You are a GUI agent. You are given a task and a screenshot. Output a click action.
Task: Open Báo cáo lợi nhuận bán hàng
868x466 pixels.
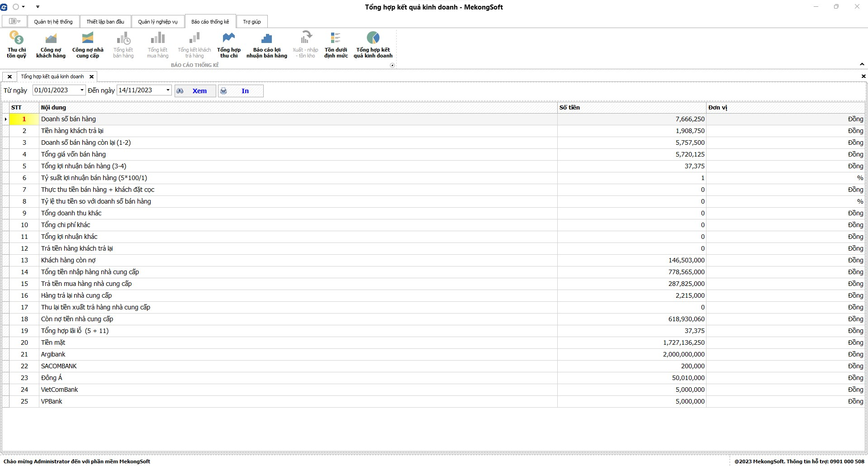(x=267, y=45)
